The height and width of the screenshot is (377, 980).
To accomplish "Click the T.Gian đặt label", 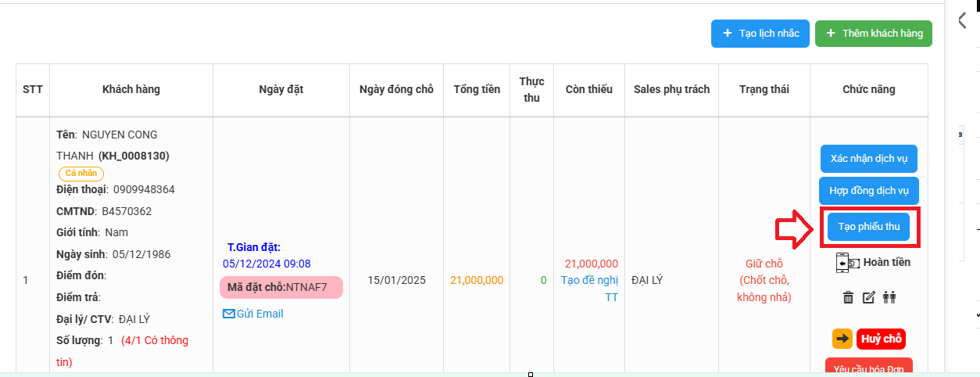I will point(253,247).
